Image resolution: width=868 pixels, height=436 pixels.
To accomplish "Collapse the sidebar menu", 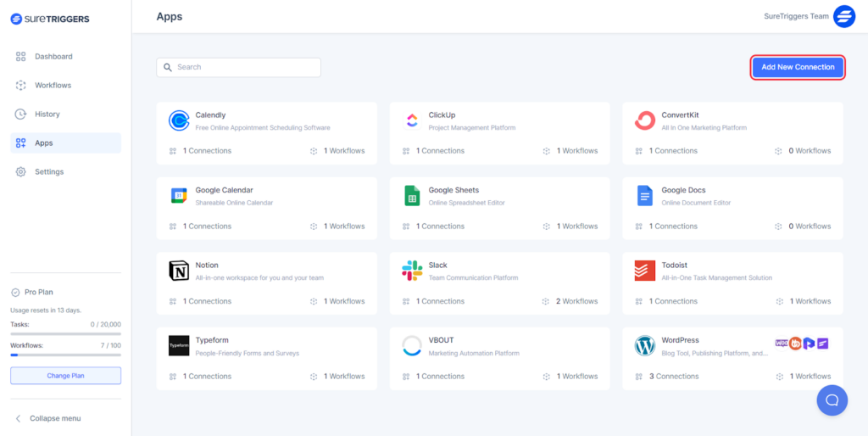I will 49,418.
